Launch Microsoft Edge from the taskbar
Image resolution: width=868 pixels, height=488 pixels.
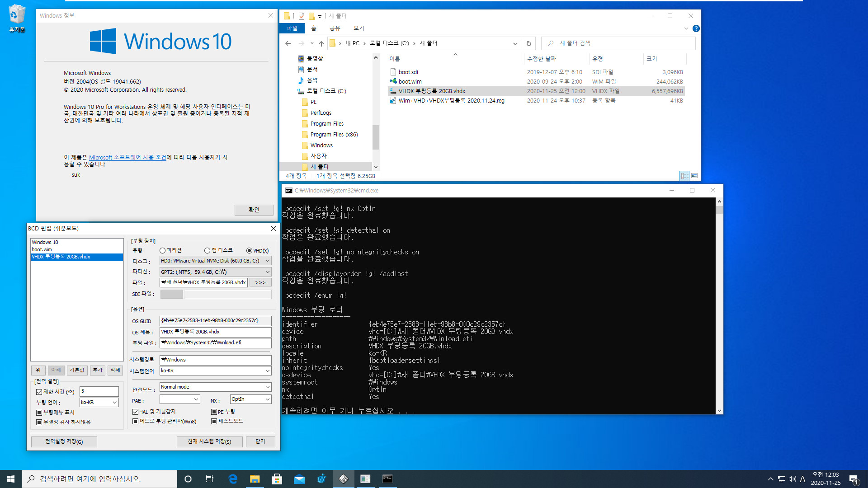[233, 479]
